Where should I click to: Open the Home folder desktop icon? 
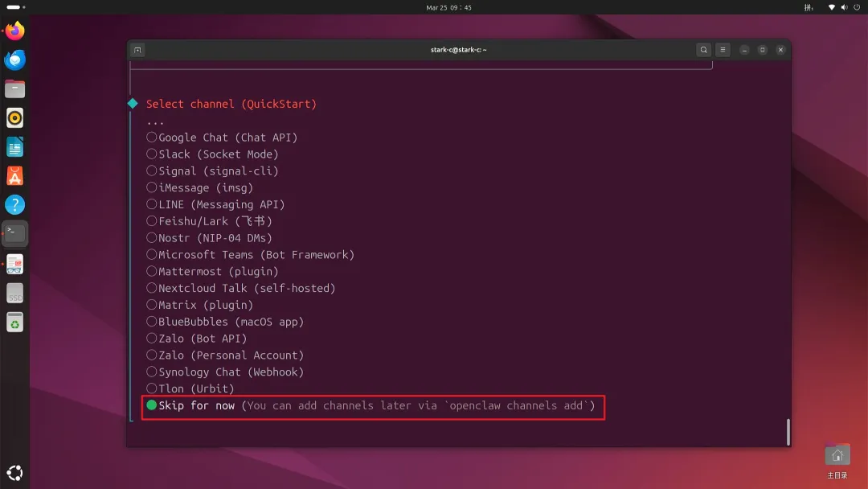(x=837, y=460)
